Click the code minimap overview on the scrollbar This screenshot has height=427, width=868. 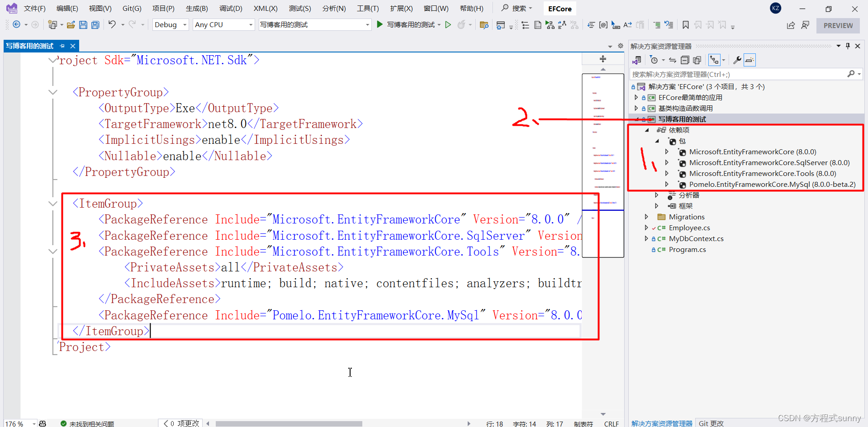click(x=603, y=165)
